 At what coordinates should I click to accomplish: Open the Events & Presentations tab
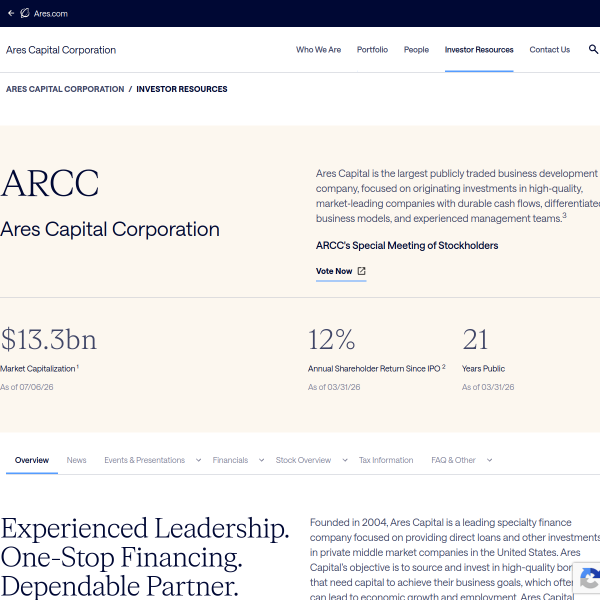(145, 460)
